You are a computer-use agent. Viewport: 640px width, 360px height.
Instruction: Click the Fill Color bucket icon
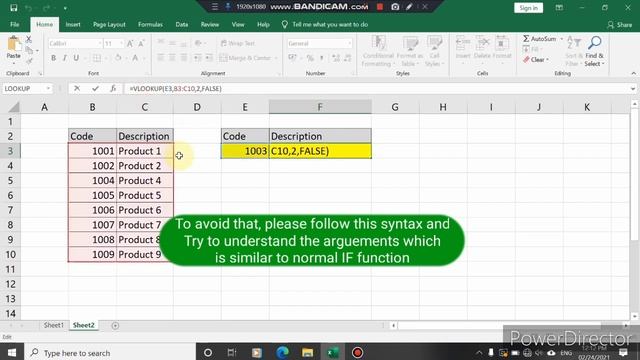point(118,58)
